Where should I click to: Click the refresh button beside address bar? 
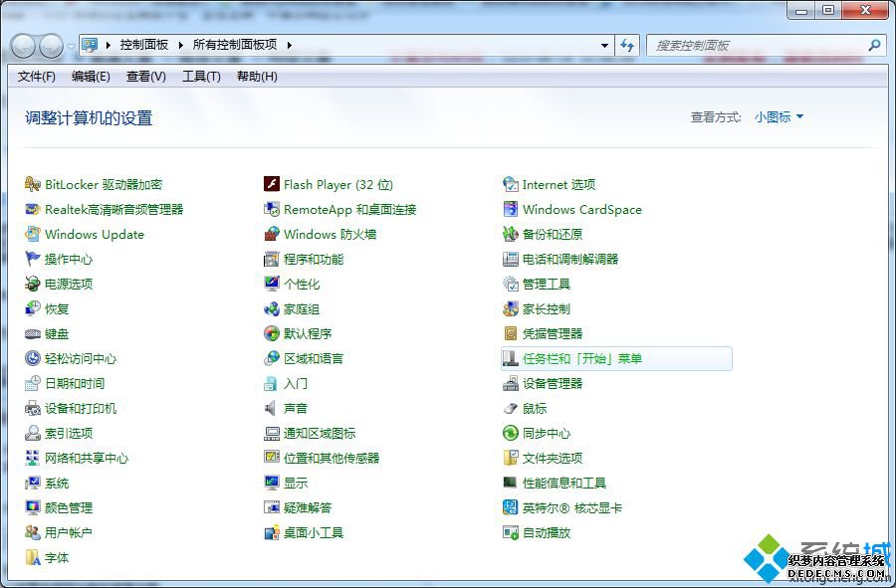627,45
